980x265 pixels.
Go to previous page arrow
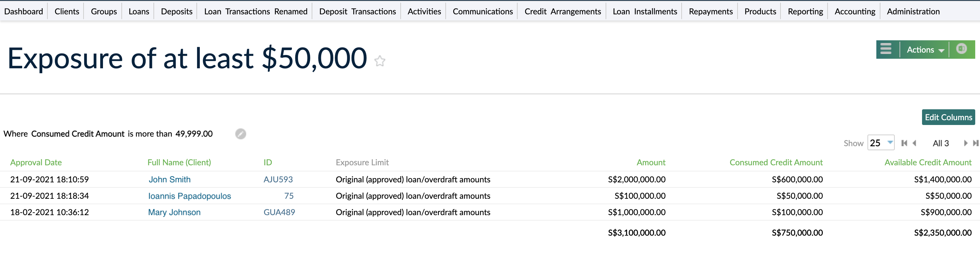click(914, 143)
